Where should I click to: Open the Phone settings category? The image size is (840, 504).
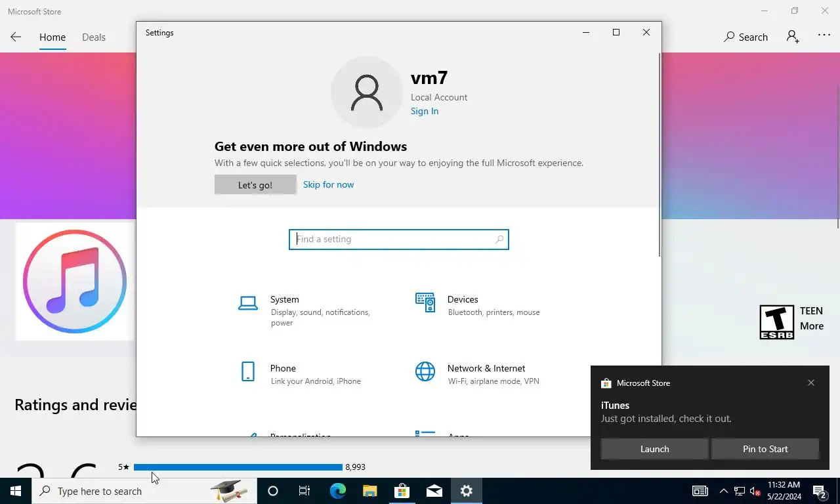(x=299, y=374)
